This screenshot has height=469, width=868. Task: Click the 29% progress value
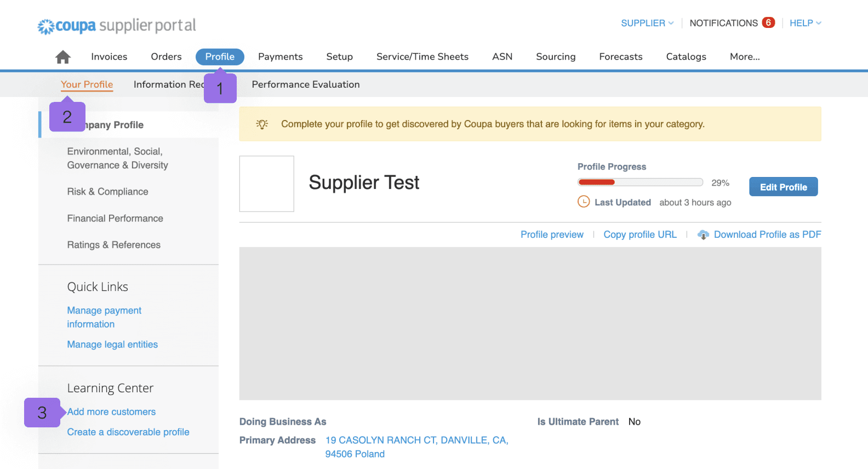click(x=720, y=183)
